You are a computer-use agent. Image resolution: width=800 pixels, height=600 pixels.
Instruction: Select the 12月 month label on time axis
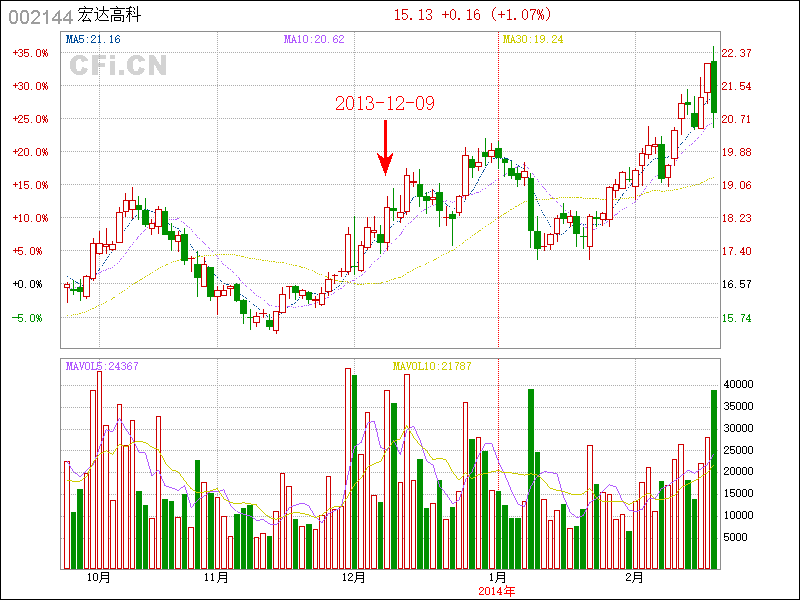click(354, 577)
